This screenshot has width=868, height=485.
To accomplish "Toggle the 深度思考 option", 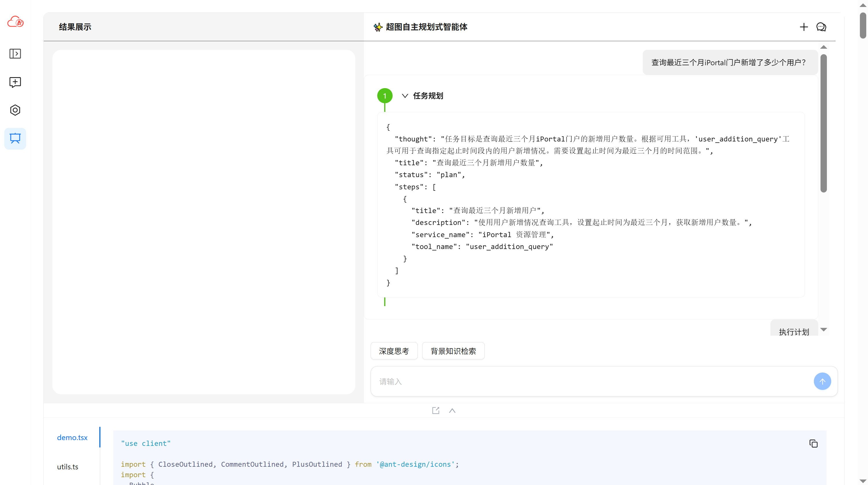I will [393, 351].
